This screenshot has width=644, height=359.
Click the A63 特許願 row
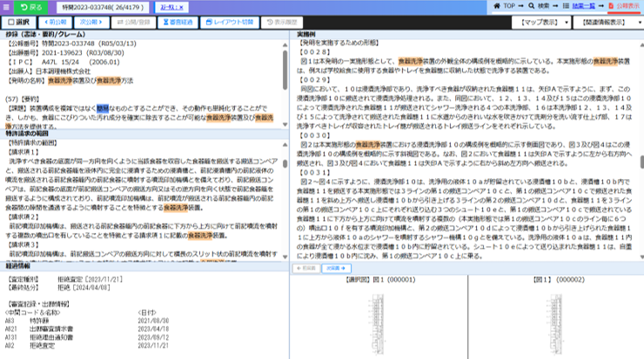click(x=87, y=321)
